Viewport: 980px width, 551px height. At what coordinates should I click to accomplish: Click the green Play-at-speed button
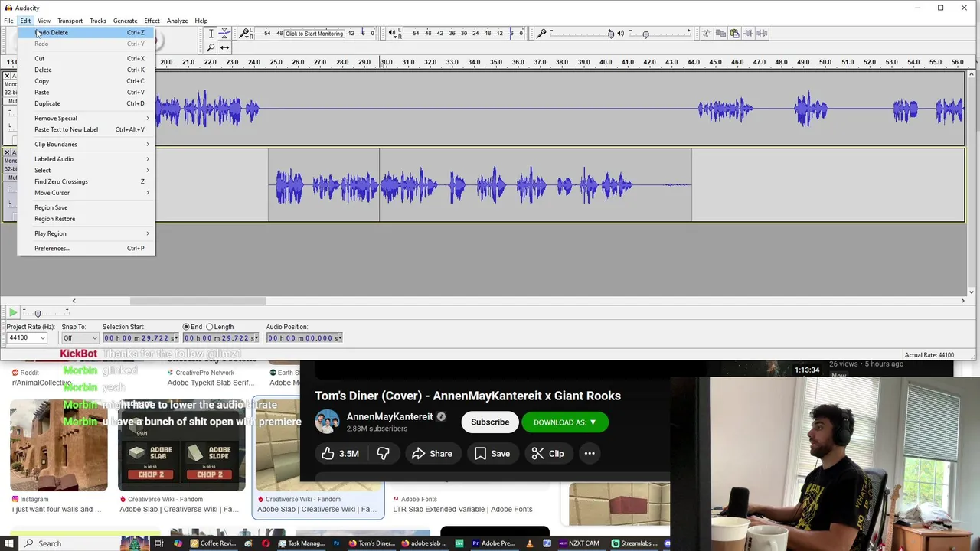[13, 312]
